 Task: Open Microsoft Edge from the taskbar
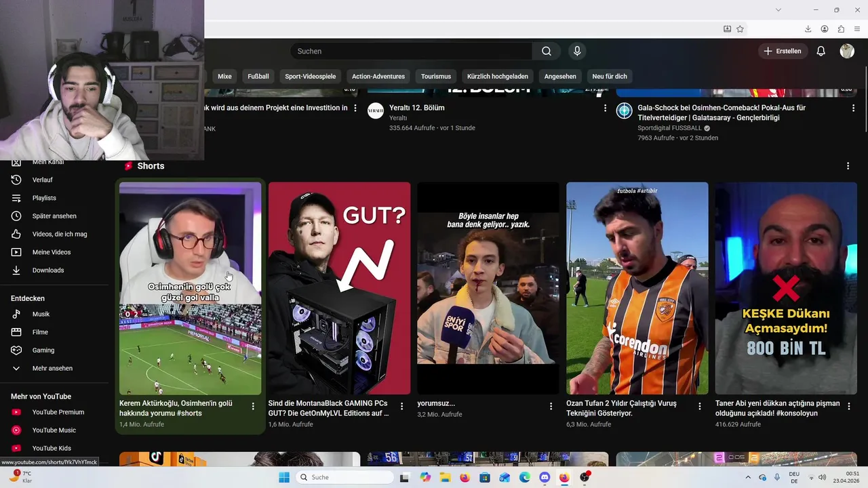[x=525, y=477]
